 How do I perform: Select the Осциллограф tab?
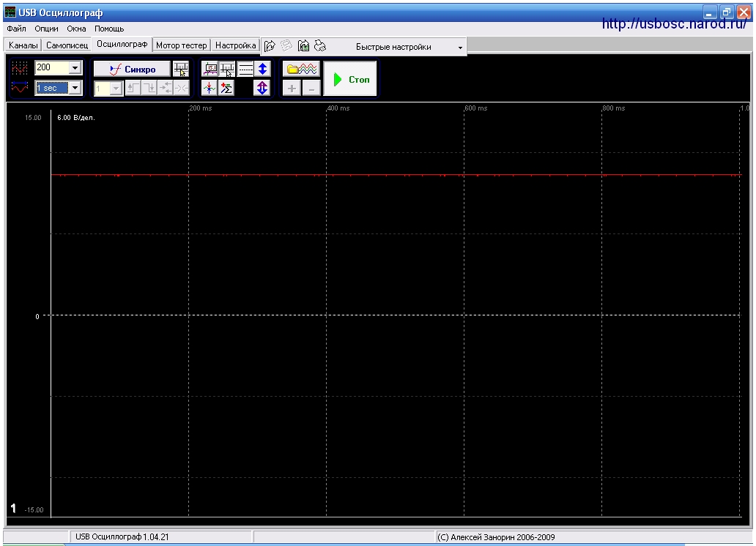coord(122,45)
